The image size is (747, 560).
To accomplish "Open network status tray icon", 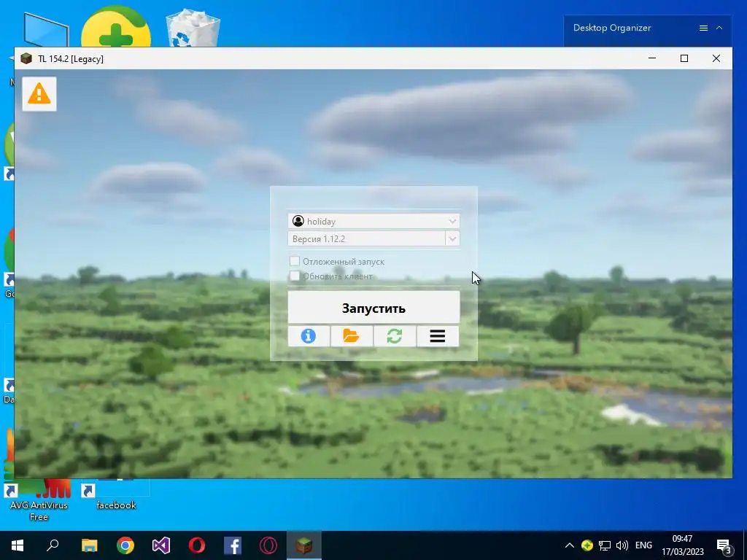I will click(605, 545).
